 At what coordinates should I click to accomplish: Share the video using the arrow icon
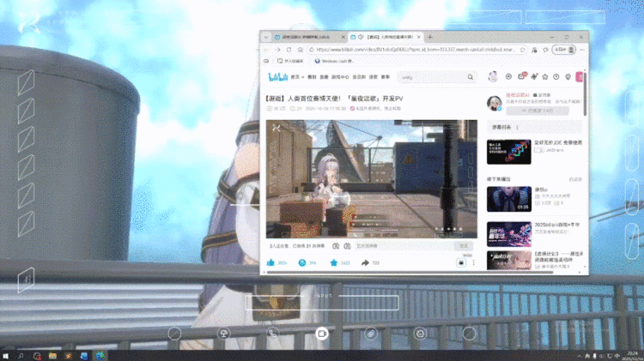[364, 263]
